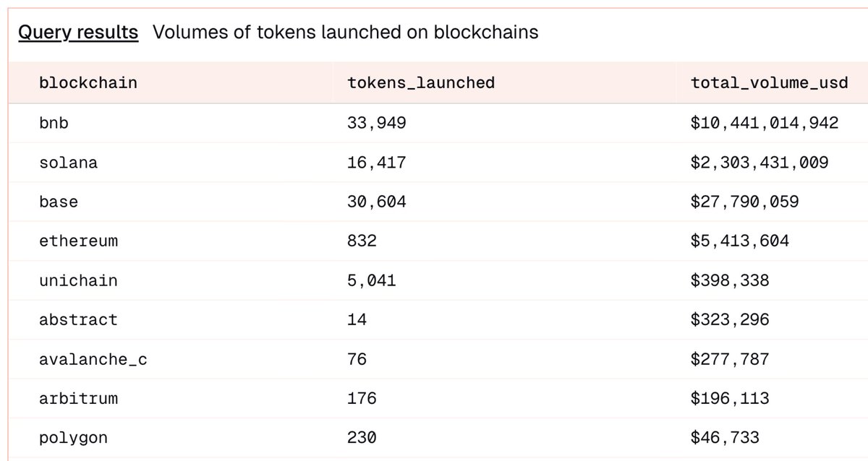Select the ethereum row cell
The image size is (868, 461).
coord(78,241)
